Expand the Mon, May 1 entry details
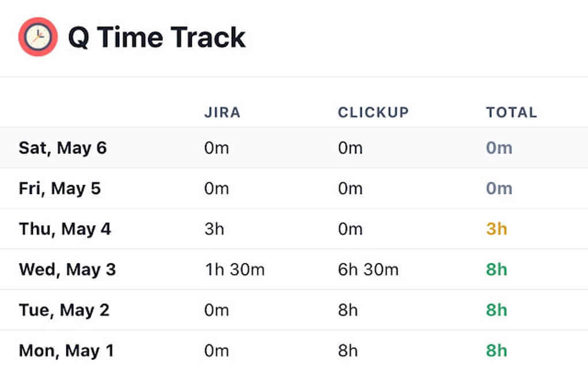The height and width of the screenshot is (368, 588). click(x=66, y=350)
